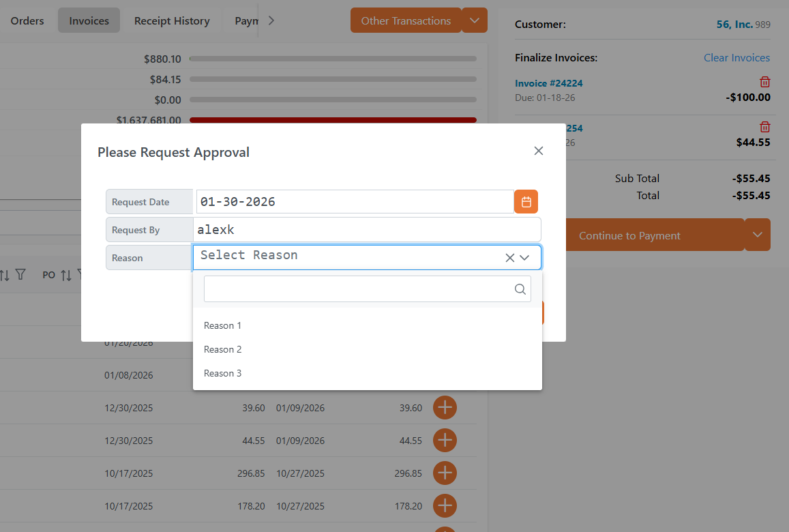
Task: Click the right chevron beside the Payments tab
Action: coord(271,20)
